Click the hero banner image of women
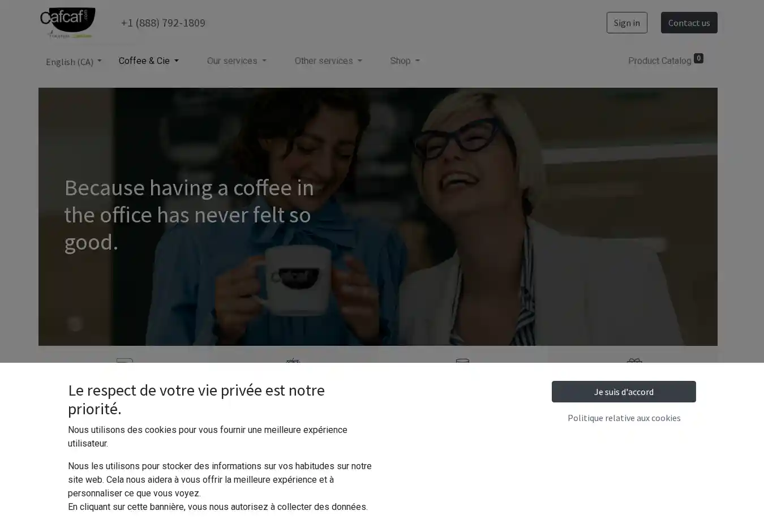Viewport: 764px width, 532px height. pos(377,216)
